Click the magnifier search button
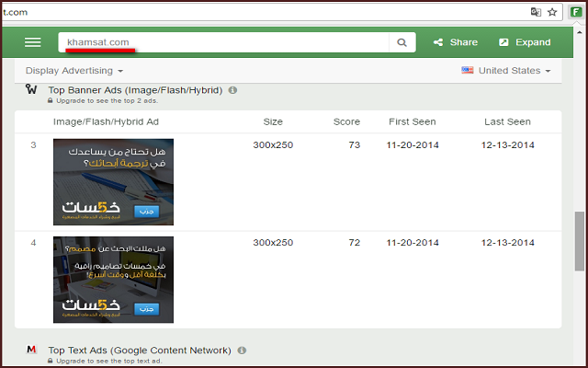588x368 pixels. coord(401,42)
